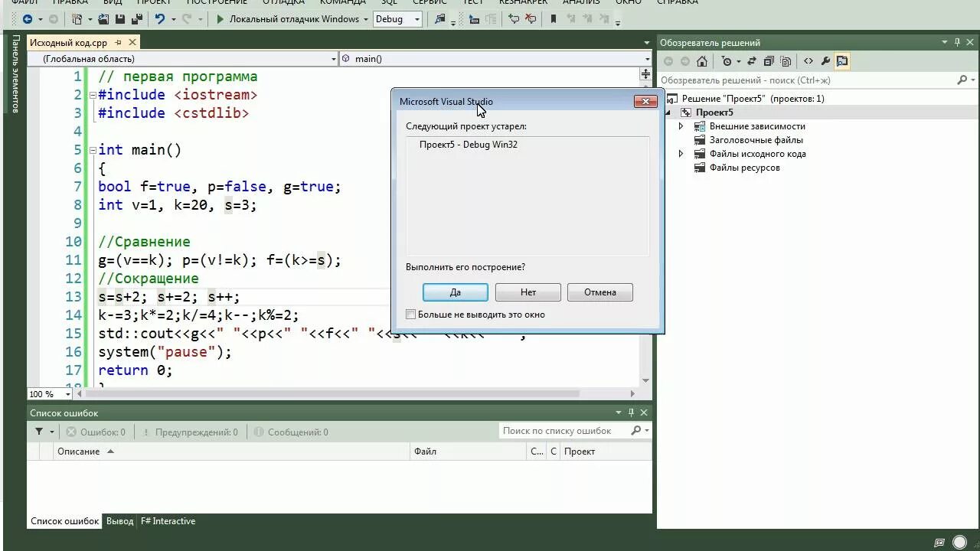This screenshot has height=551, width=980.
Task: Toggle Preview Selected Items icon
Action: 842,61
